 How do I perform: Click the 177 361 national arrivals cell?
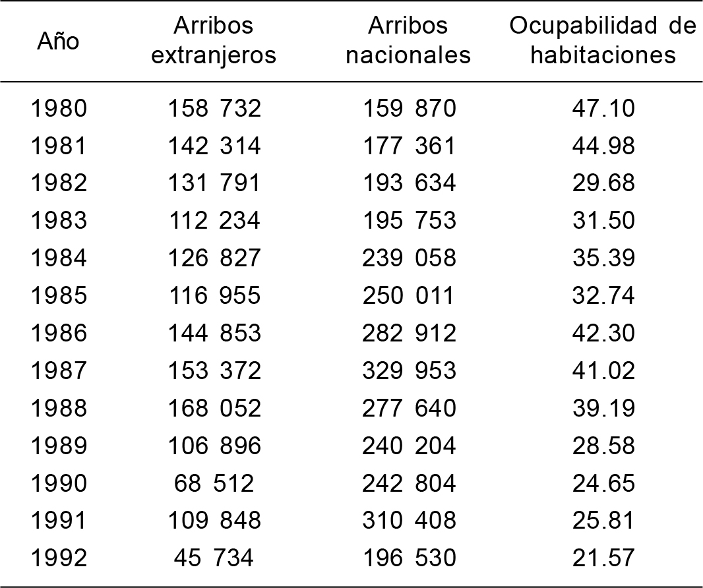click(409, 146)
